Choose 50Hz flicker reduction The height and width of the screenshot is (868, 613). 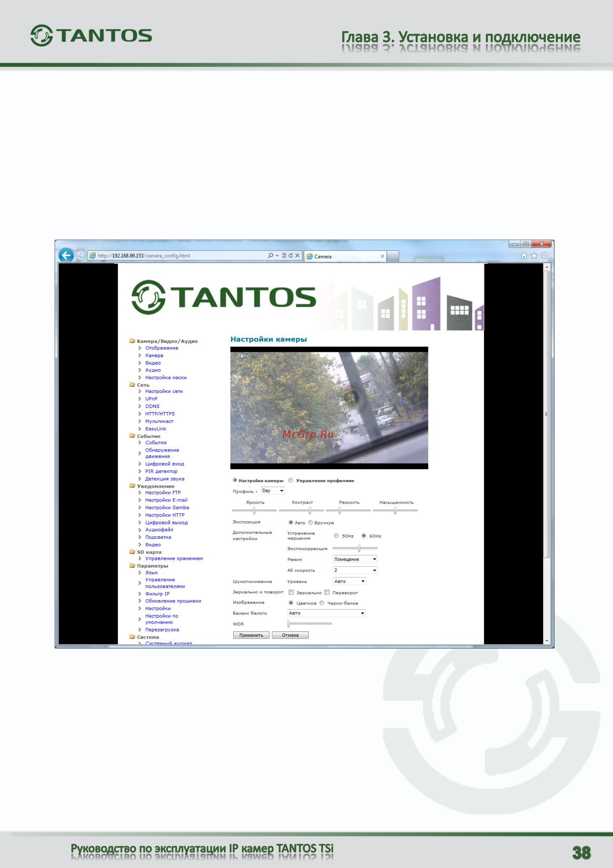(336, 536)
